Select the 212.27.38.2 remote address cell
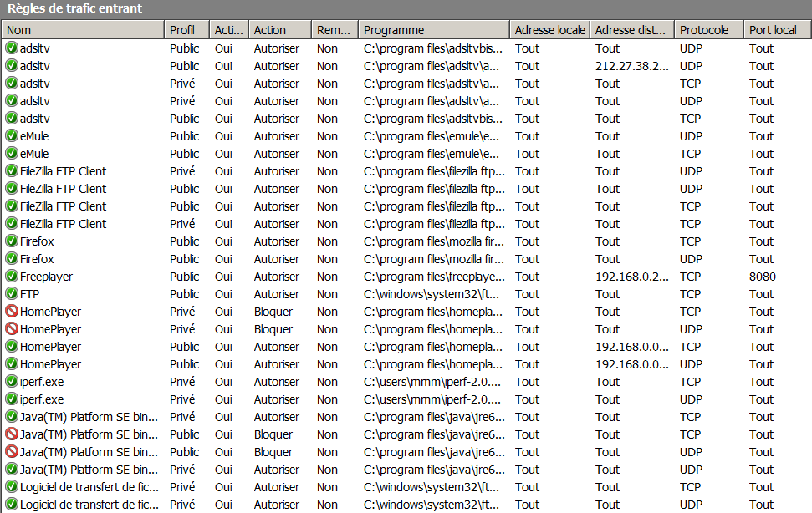Screen dimensions: 812x513 [x=631, y=66]
